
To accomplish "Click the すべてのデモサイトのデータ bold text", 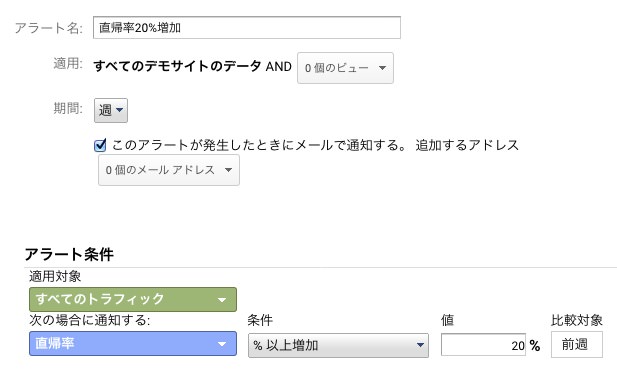I will coord(177,66).
